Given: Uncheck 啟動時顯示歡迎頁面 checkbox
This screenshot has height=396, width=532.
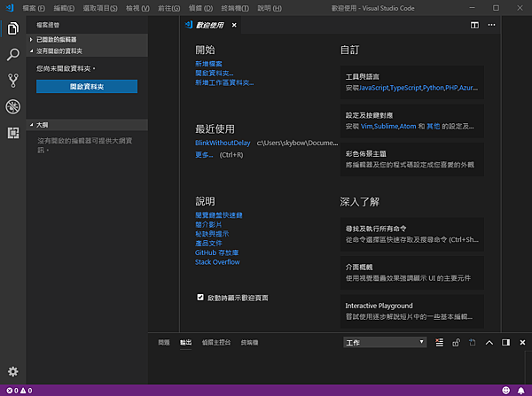Looking at the screenshot, I should click(x=200, y=298).
